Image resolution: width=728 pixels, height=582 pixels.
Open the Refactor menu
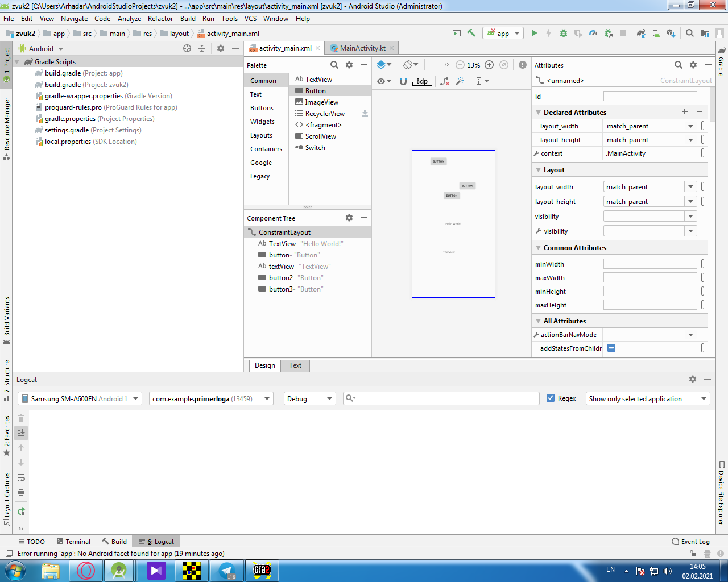click(x=160, y=18)
